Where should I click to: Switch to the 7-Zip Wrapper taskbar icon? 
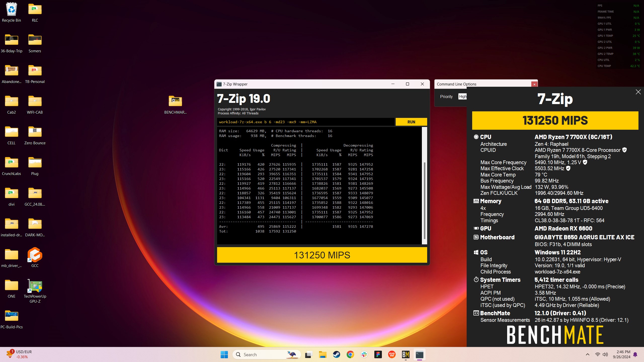tap(419, 355)
